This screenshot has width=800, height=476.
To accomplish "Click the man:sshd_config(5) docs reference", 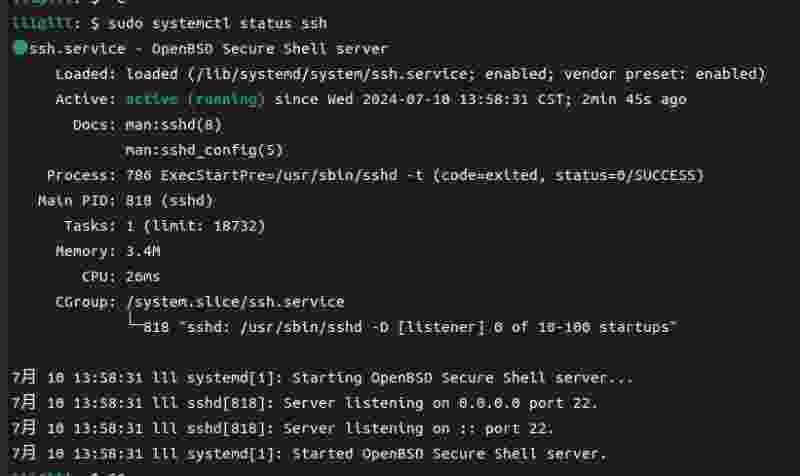I will click(x=204, y=151).
